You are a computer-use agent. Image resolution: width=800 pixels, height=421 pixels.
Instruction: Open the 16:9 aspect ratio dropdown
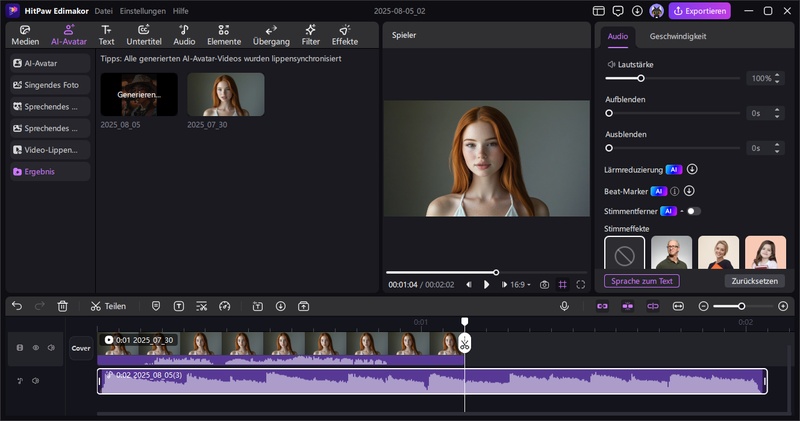pos(520,285)
